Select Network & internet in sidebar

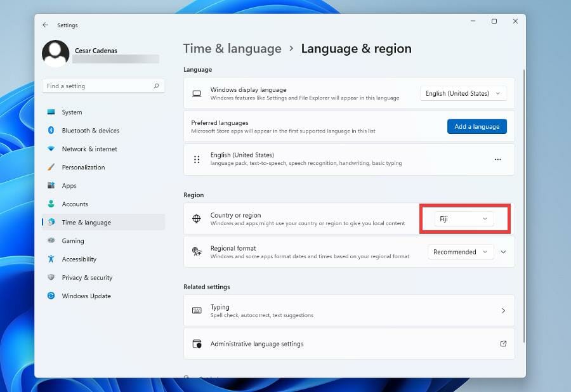pyautogui.click(x=103, y=149)
